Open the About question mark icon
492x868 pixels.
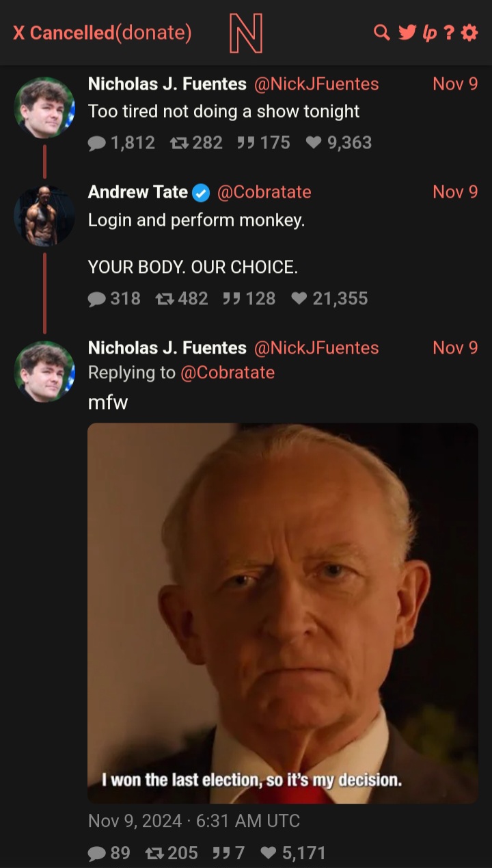click(449, 32)
